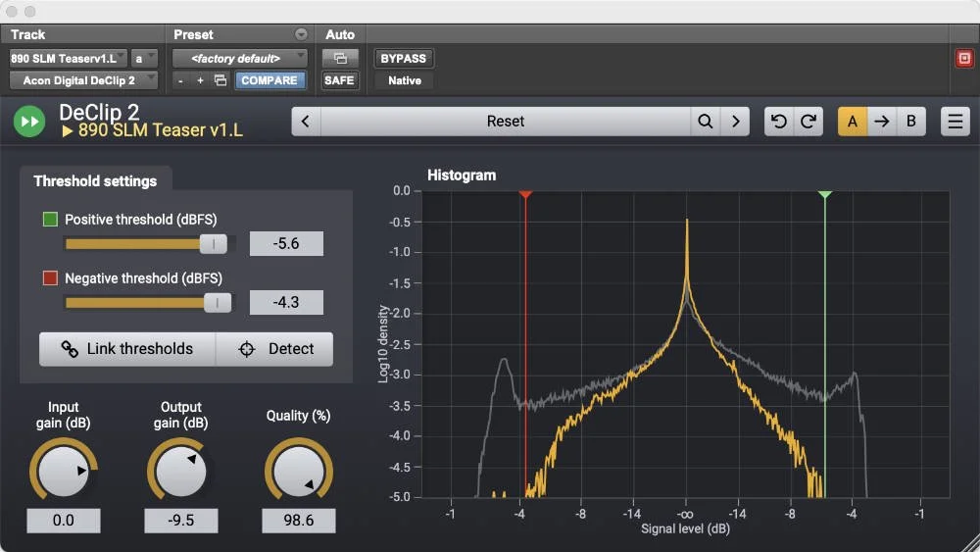980x552 pixels.
Task: Click the crosshair Detect icon
Action: 247,349
